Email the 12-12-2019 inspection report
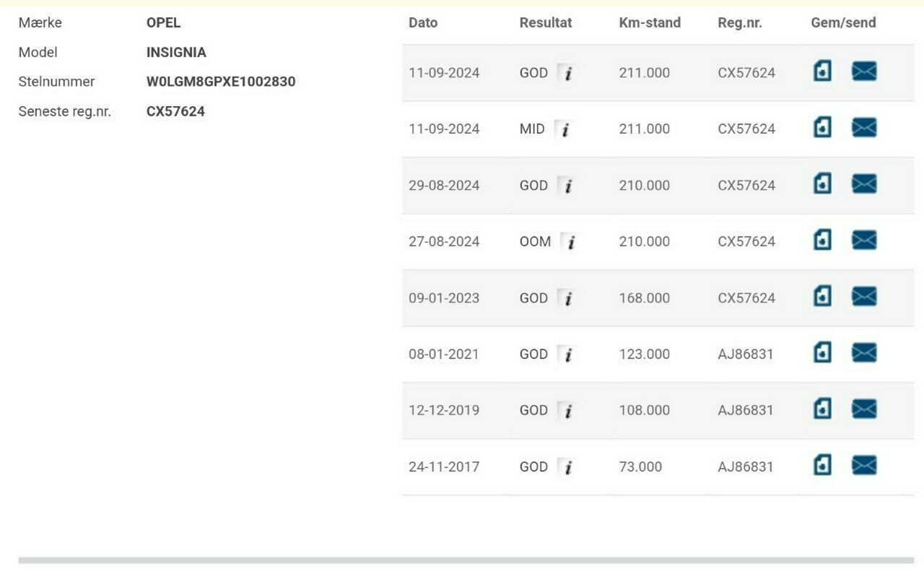The image size is (924, 572). coord(864,409)
